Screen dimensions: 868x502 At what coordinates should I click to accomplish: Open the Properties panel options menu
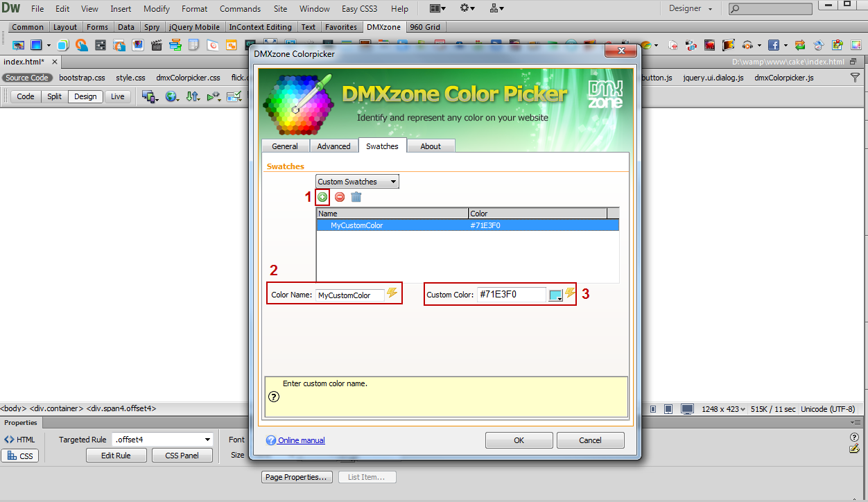(x=856, y=422)
